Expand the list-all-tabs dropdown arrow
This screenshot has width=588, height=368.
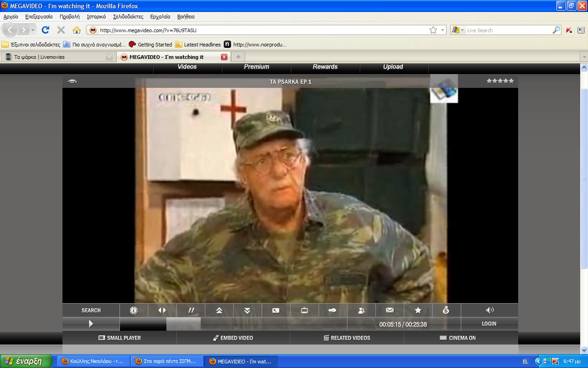584,57
